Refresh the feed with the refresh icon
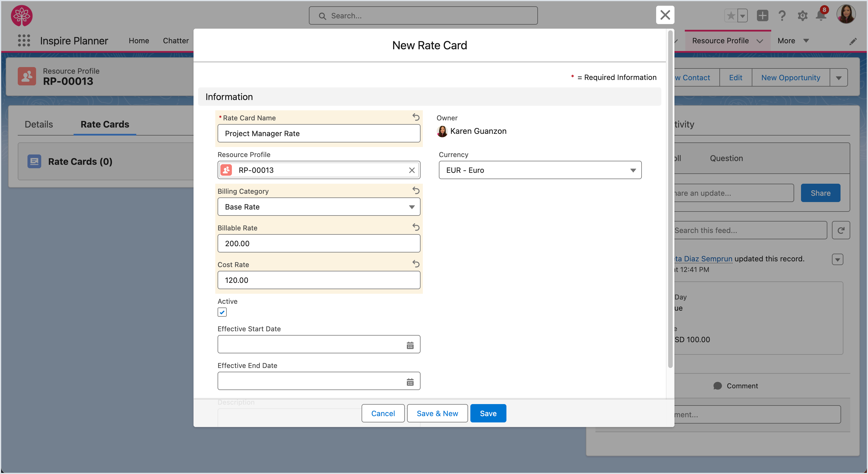Image resolution: width=868 pixels, height=474 pixels. click(x=841, y=230)
